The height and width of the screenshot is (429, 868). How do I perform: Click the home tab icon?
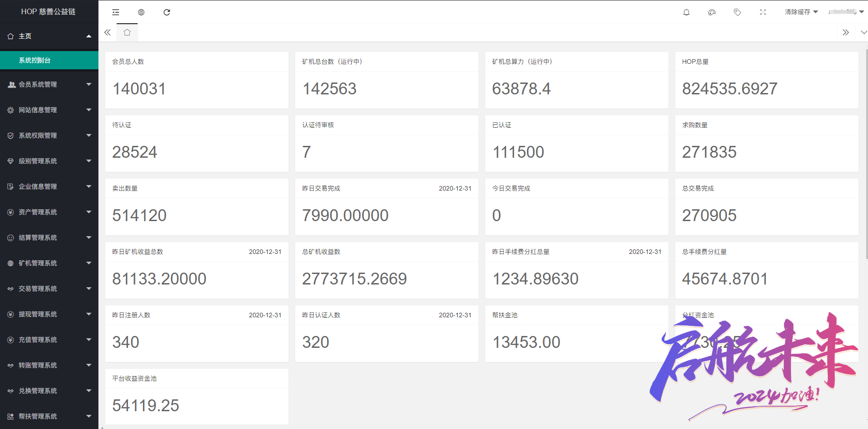(127, 32)
